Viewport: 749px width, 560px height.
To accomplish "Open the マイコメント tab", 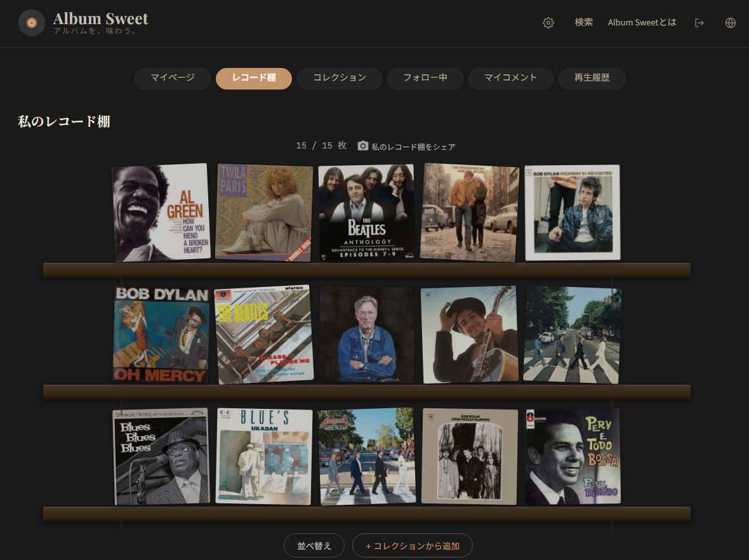I will (x=510, y=78).
